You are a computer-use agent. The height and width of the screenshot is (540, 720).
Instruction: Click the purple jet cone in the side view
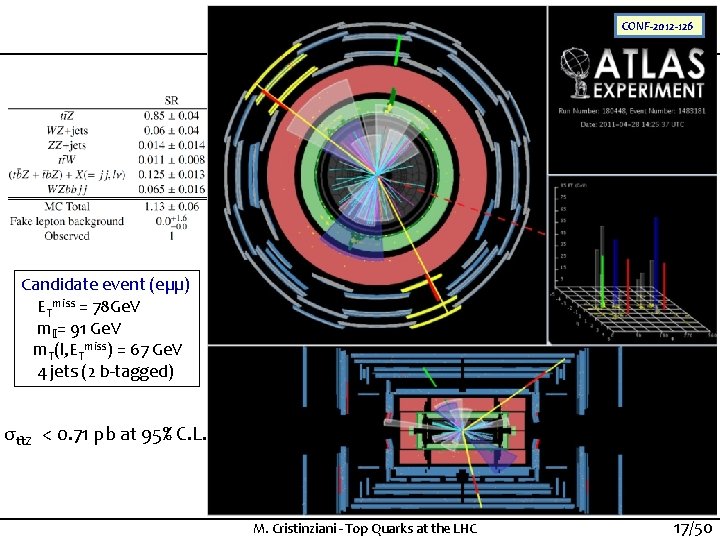tap(495, 453)
